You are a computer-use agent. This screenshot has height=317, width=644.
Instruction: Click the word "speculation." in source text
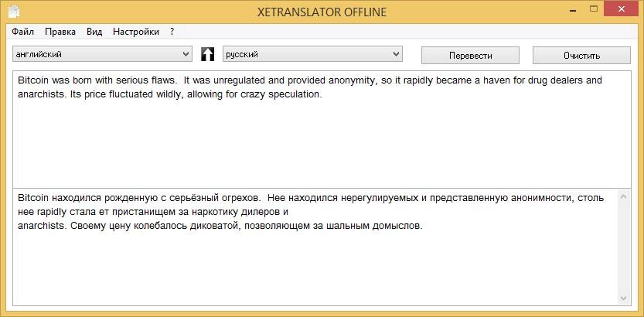[295, 94]
